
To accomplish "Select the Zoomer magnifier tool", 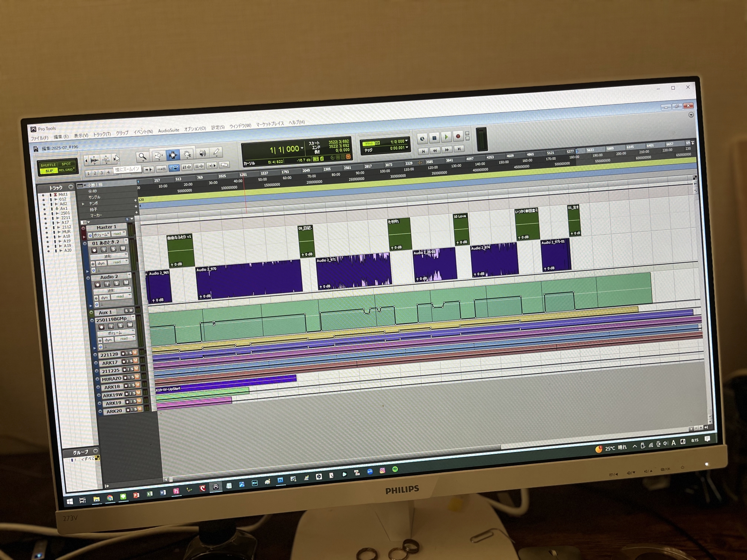I will pyautogui.click(x=142, y=156).
